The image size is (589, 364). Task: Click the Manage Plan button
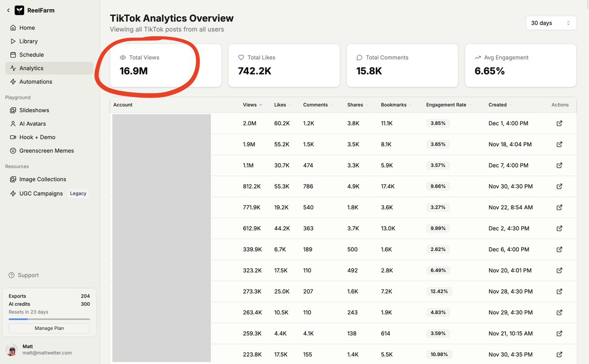[x=49, y=328]
